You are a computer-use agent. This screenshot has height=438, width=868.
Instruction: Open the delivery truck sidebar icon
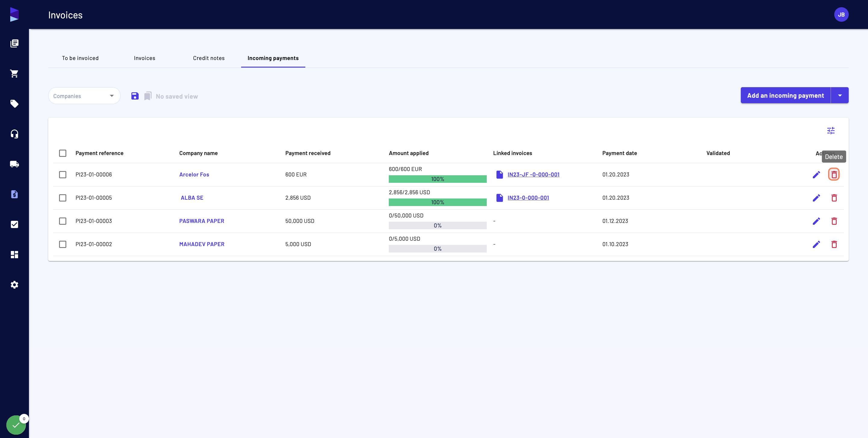coord(14,164)
